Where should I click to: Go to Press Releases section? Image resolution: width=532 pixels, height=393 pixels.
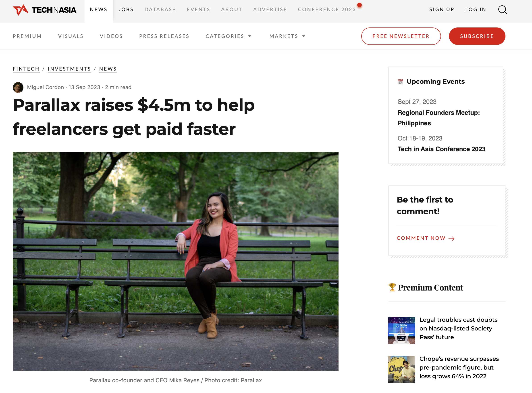(x=164, y=36)
